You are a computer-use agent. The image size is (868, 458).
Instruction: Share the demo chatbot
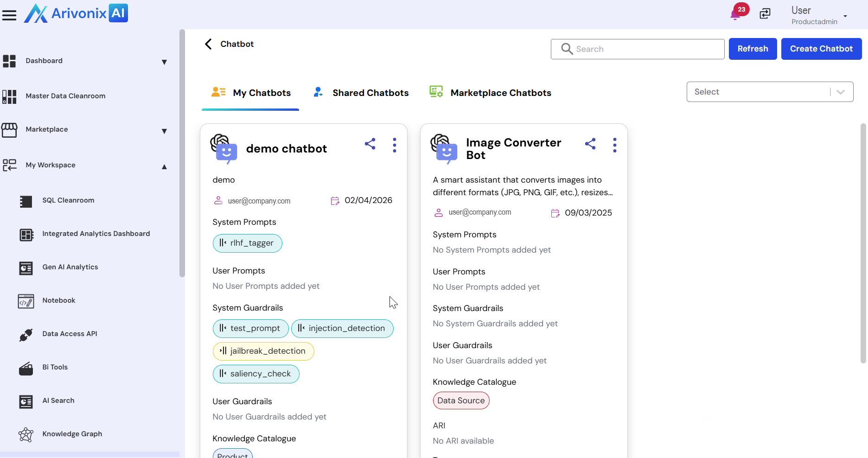370,144
